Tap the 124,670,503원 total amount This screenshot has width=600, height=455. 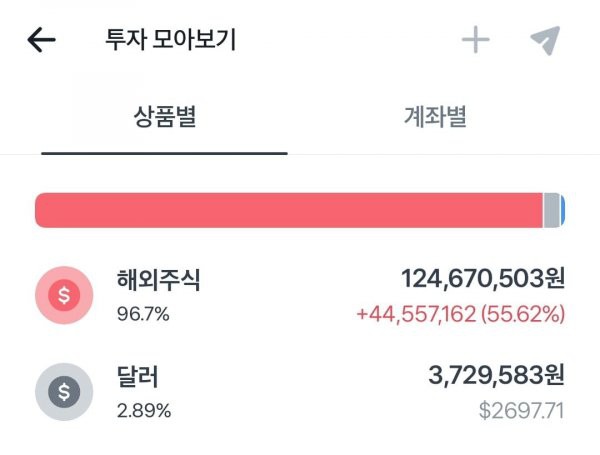click(x=483, y=278)
